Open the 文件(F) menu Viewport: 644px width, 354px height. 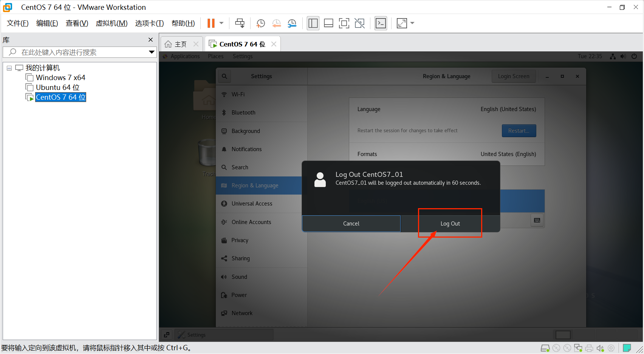[18, 23]
